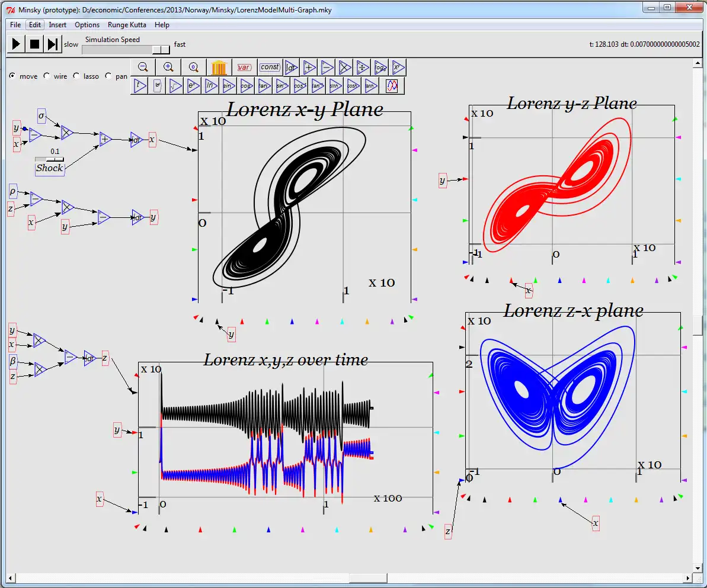
Task: Select the tanh operation icon
Action: 371,86
